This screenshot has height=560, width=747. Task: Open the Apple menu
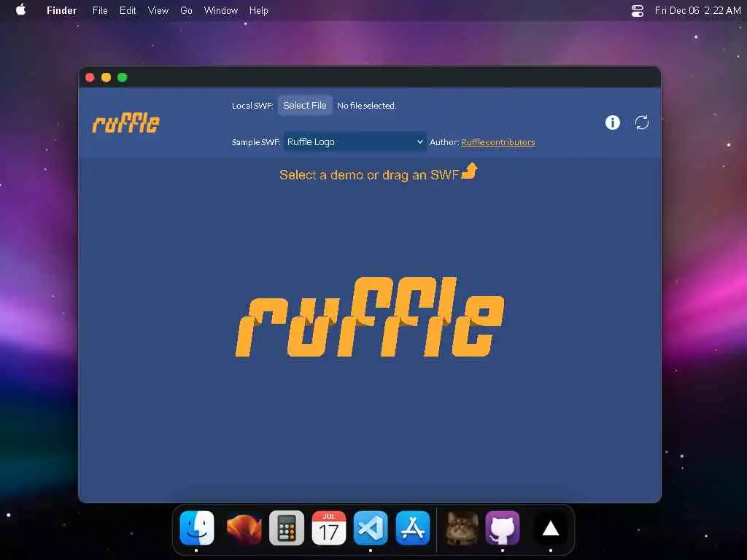tap(21, 10)
